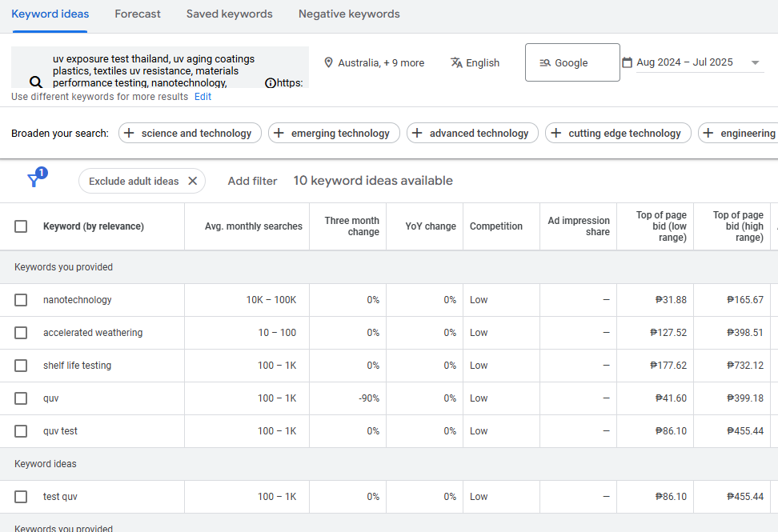The image size is (778, 532).
Task: Switch to the Forecast tab
Action: 138,14
